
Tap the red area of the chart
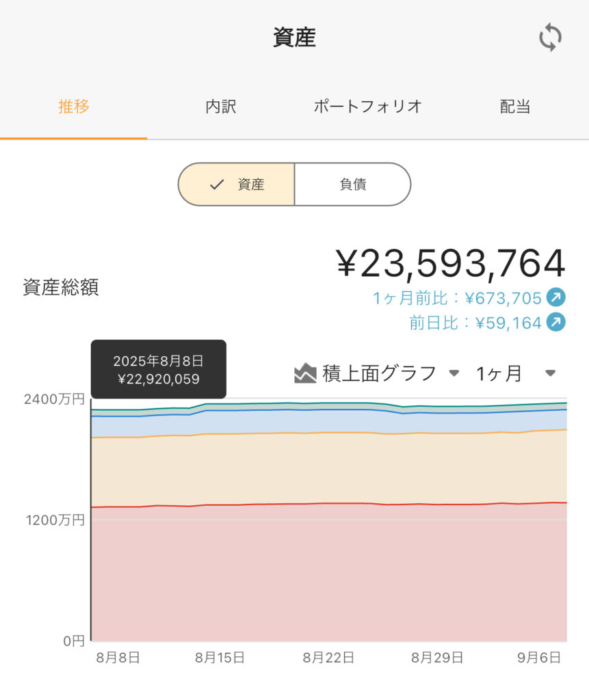coord(329,576)
